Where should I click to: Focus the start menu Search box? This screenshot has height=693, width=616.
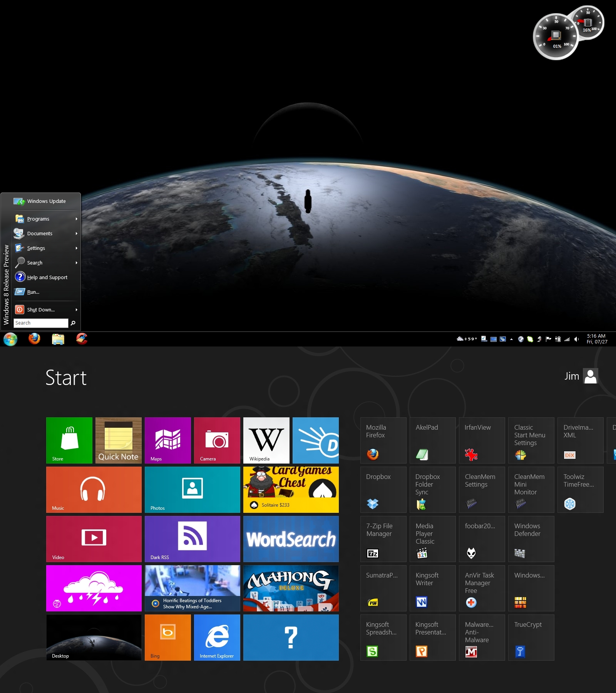[41, 323]
